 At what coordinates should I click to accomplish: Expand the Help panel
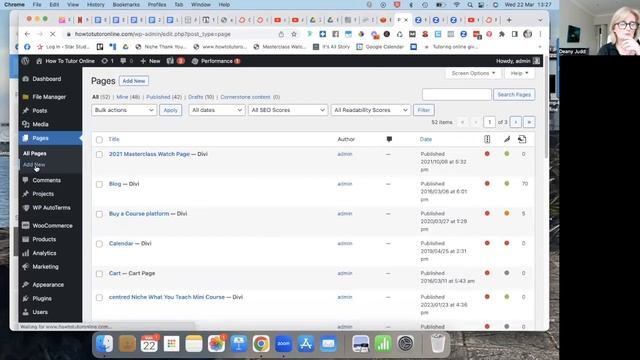pos(519,73)
